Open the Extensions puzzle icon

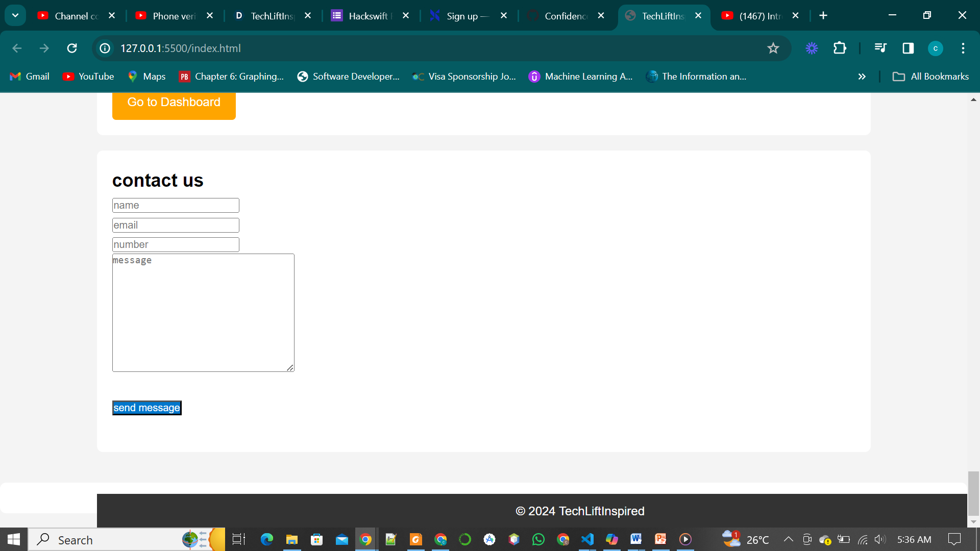point(840,48)
